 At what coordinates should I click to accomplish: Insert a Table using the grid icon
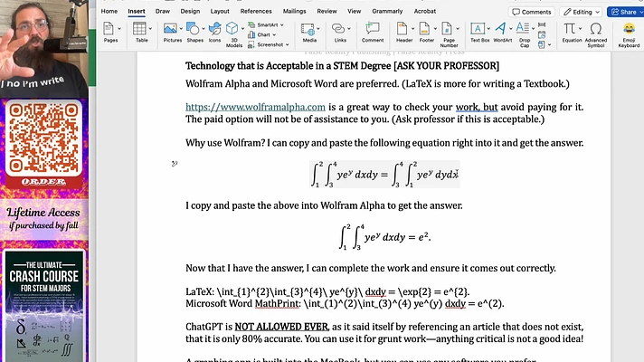139,29
